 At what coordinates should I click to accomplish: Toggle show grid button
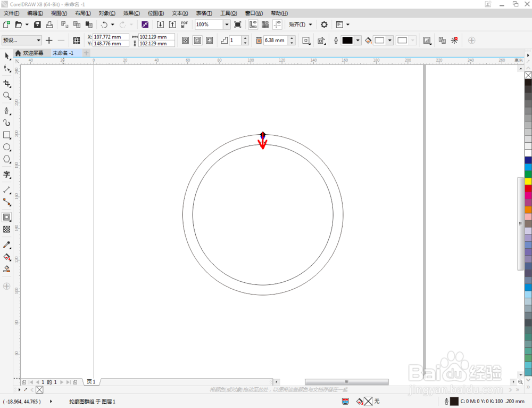[265, 25]
